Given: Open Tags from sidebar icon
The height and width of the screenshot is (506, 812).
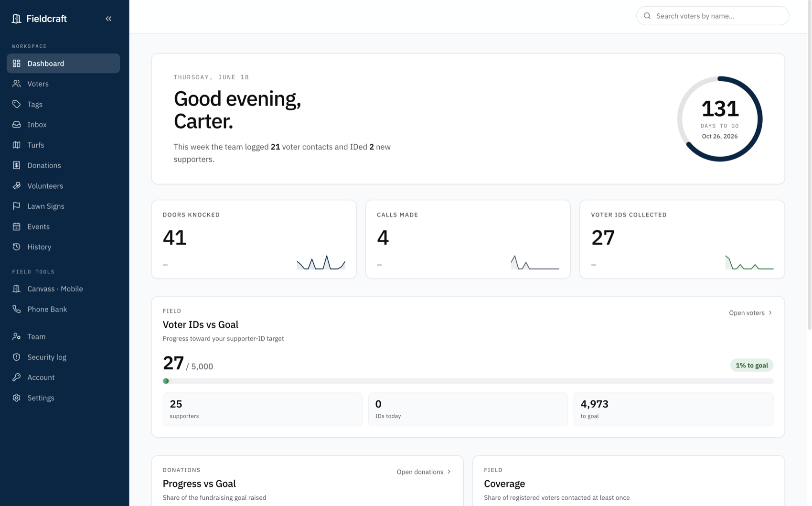Looking at the screenshot, I should click(x=17, y=104).
